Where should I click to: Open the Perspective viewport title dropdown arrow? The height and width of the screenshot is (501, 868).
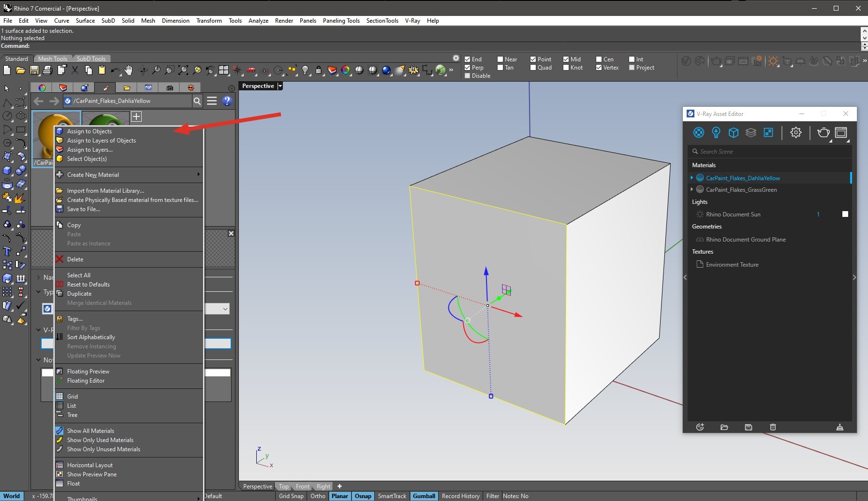280,86
